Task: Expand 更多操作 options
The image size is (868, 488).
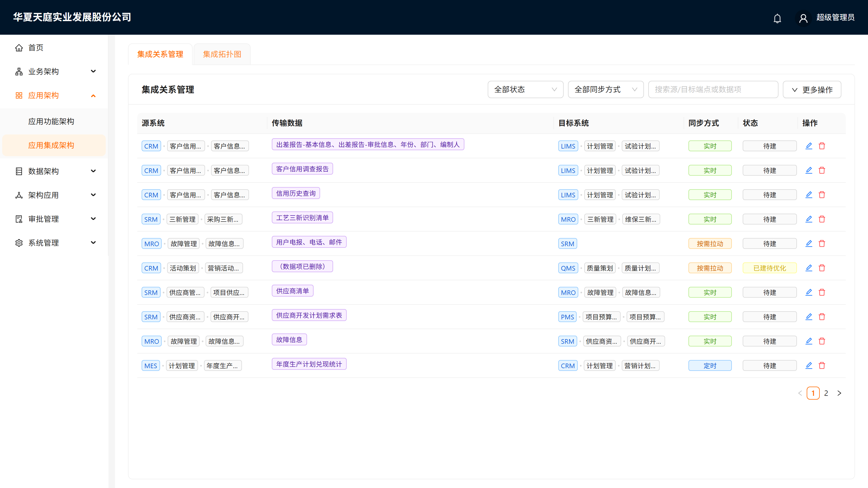Action: click(x=812, y=89)
